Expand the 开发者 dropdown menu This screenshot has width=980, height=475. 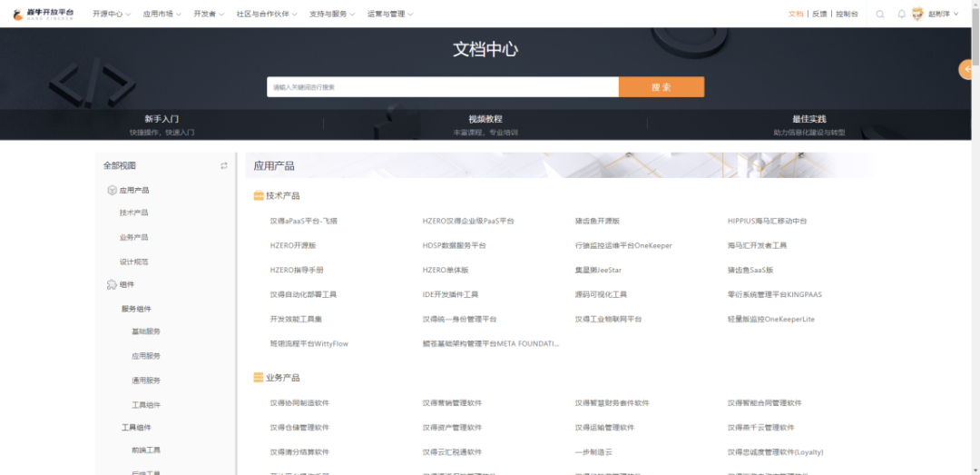pyautogui.click(x=209, y=14)
